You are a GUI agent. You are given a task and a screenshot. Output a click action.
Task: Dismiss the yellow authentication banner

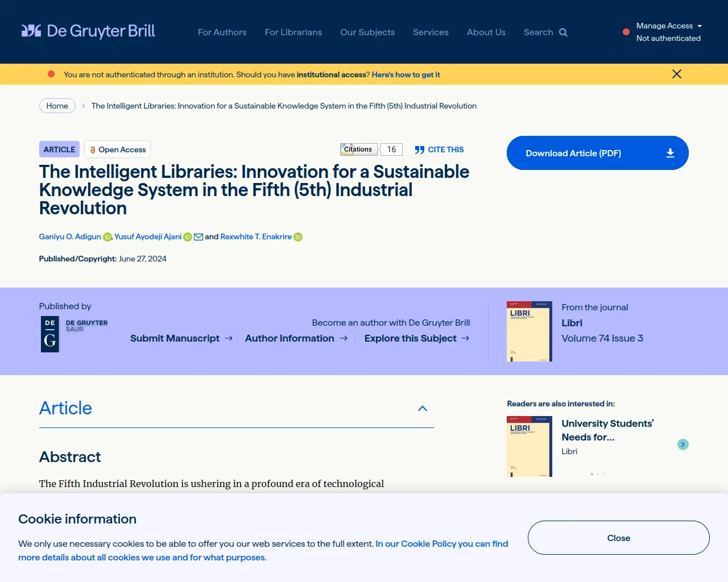coord(676,74)
